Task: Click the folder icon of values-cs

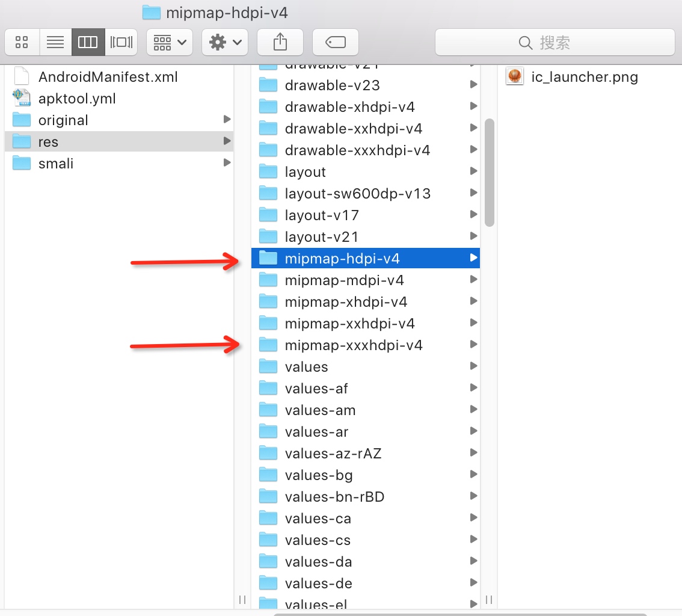Action: coord(268,540)
